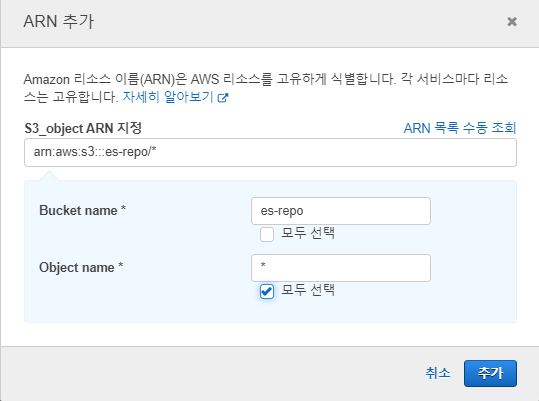Open the 자세히 알아보기 link

coord(168,97)
